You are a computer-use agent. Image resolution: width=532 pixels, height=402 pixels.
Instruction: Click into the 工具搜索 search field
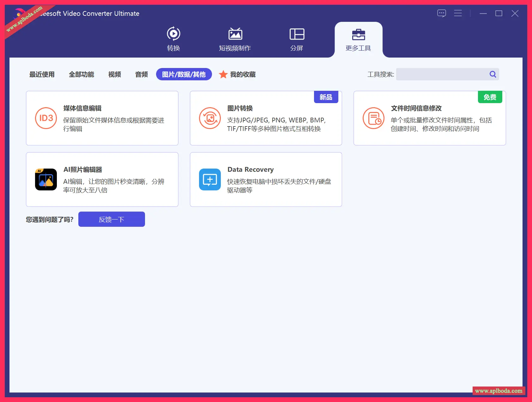point(442,74)
